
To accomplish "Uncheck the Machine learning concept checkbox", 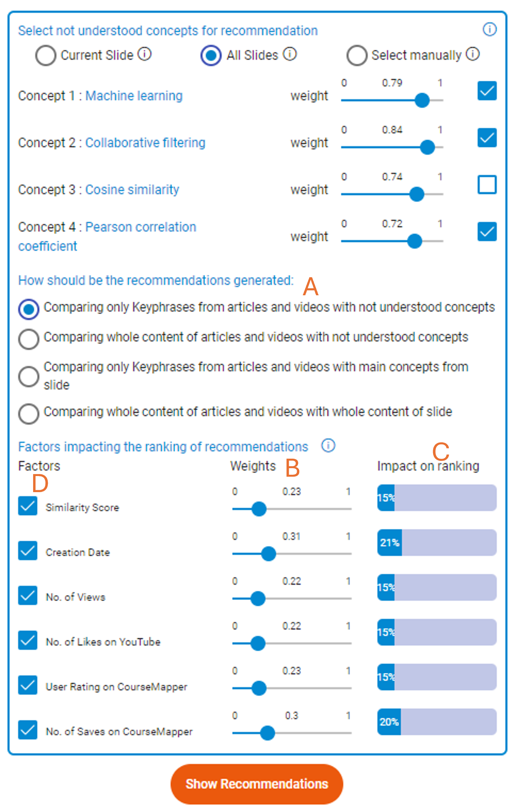I will pyautogui.click(x=487, y=91).
